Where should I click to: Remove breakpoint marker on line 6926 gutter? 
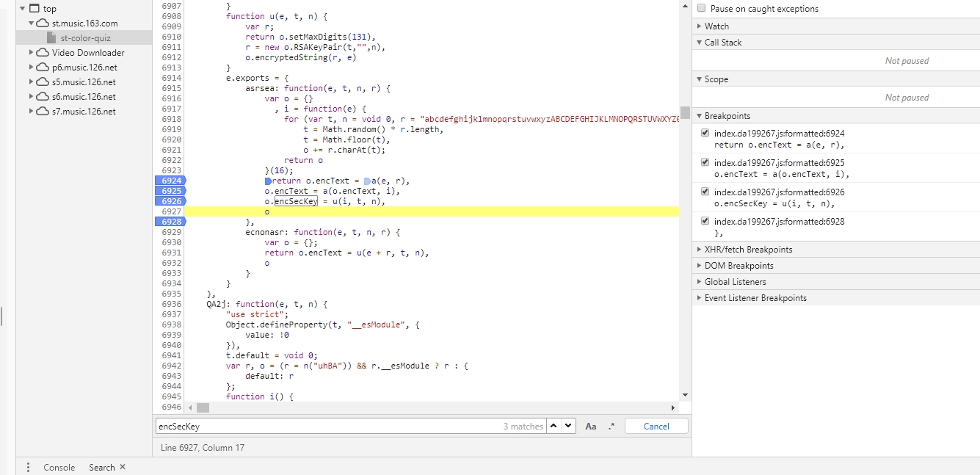tap(170, 201)
